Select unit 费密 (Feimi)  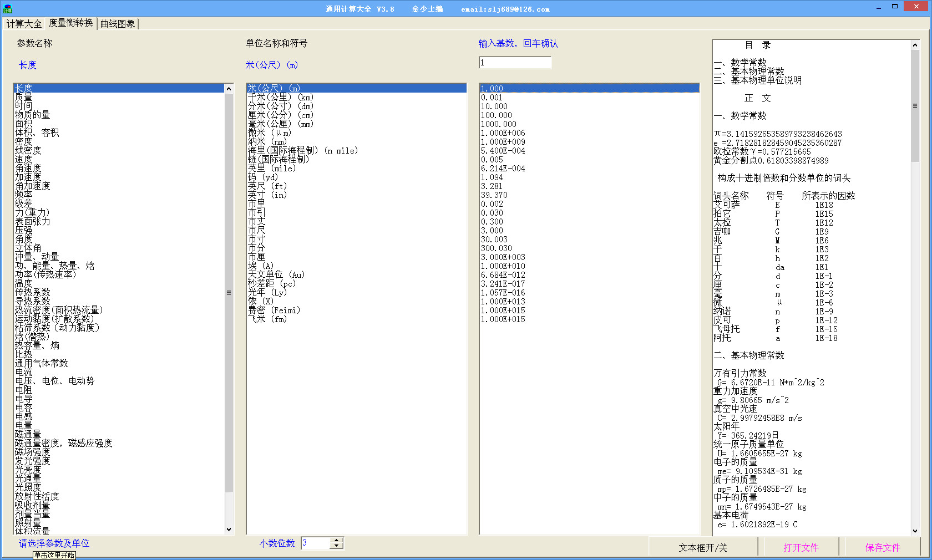[x=357, y=310]
